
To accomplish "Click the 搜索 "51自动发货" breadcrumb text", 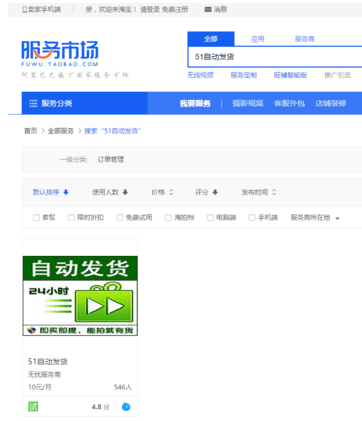I will click(x=112, y=131).
